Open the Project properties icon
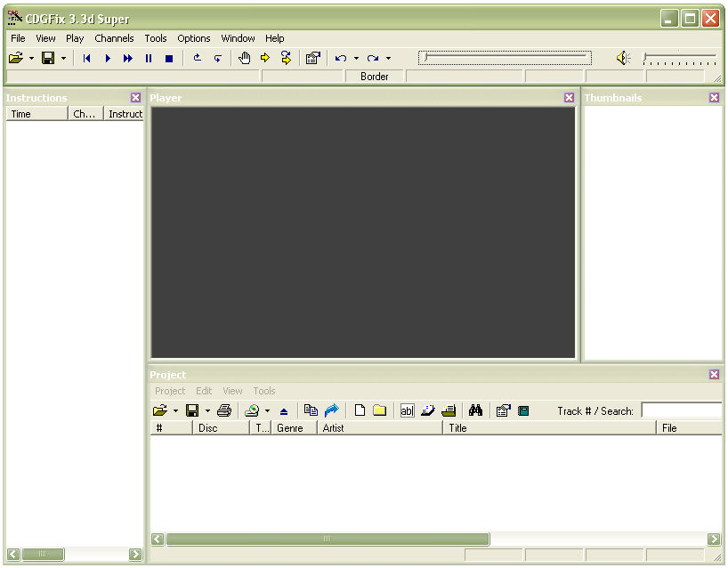The image size is (728, 568). (x=504, y=410)
